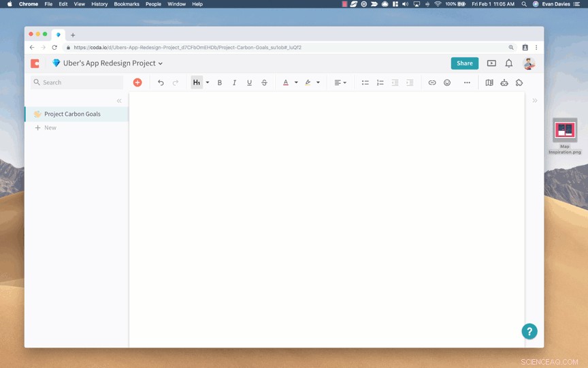588x368 pixels.
Task: Open a new Chrome tab
Action: click(73, 35)
